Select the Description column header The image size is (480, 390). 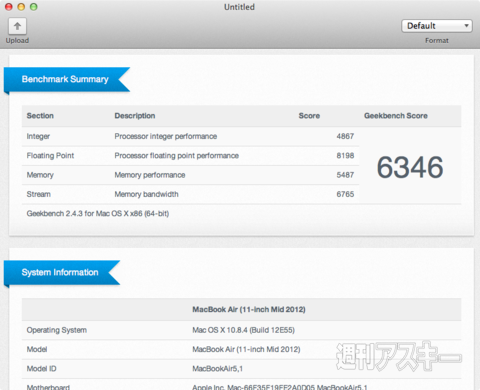tap(135, 116)
